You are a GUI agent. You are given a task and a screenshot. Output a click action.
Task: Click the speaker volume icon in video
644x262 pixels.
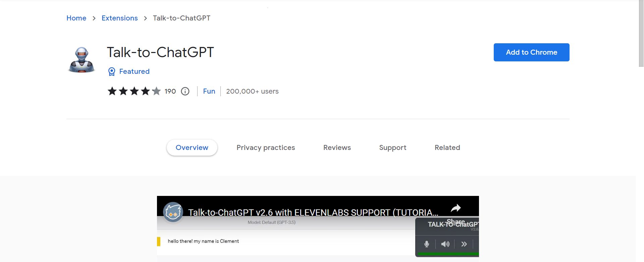point(445,244)
